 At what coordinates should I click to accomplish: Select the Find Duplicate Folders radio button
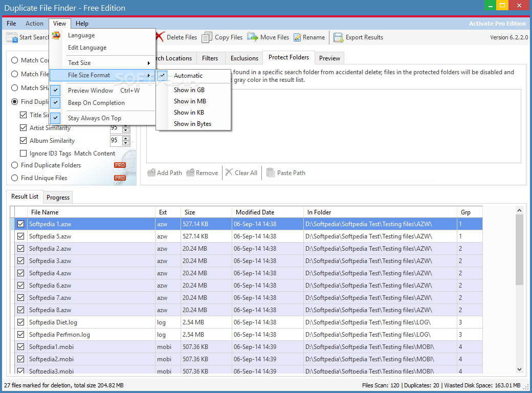coord(15,165)
